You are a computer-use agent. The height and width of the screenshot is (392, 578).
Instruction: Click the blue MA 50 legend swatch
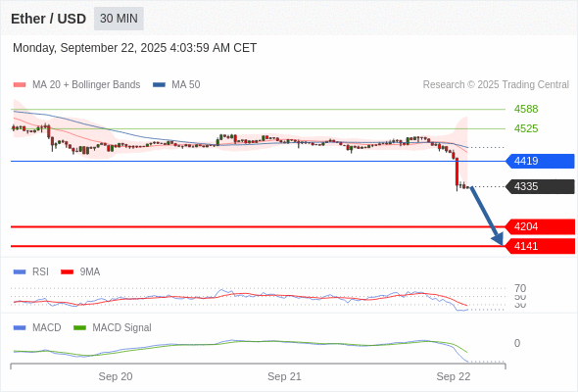159,85
